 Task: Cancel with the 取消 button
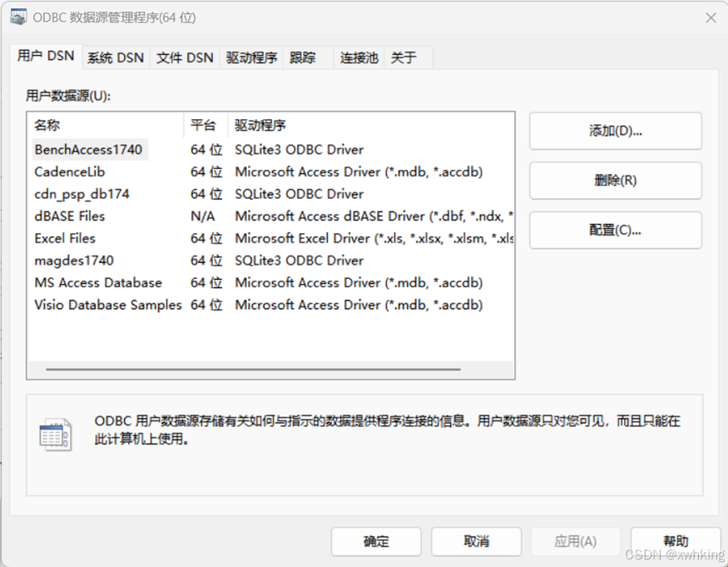(x=477, y=541)
